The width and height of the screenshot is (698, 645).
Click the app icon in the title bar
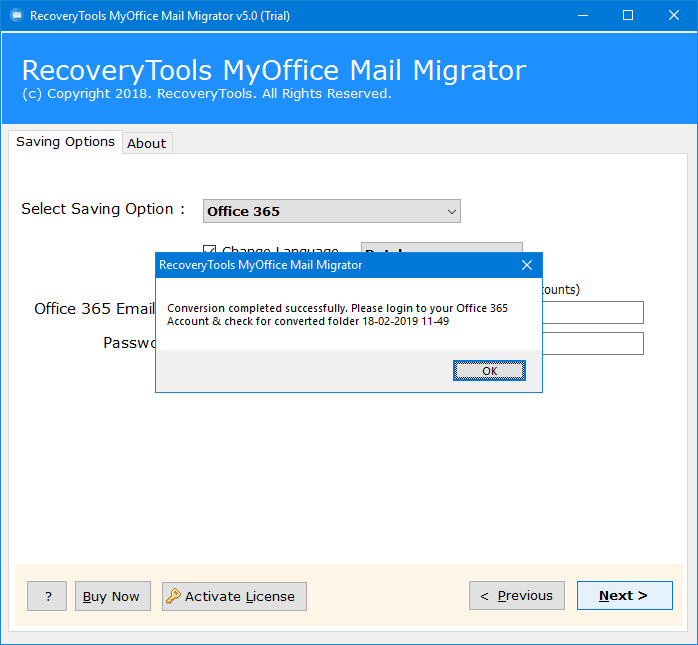tap(16, 16)
